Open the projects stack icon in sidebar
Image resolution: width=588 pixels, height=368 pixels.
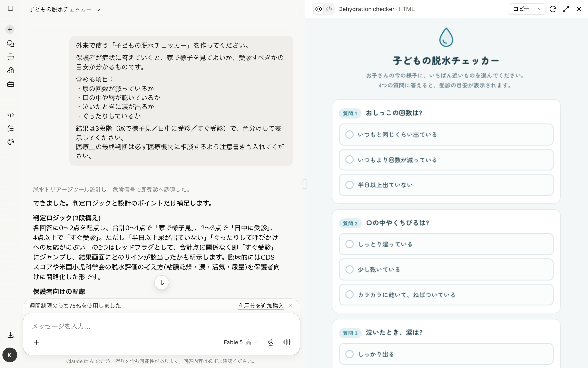click(10, 57)
